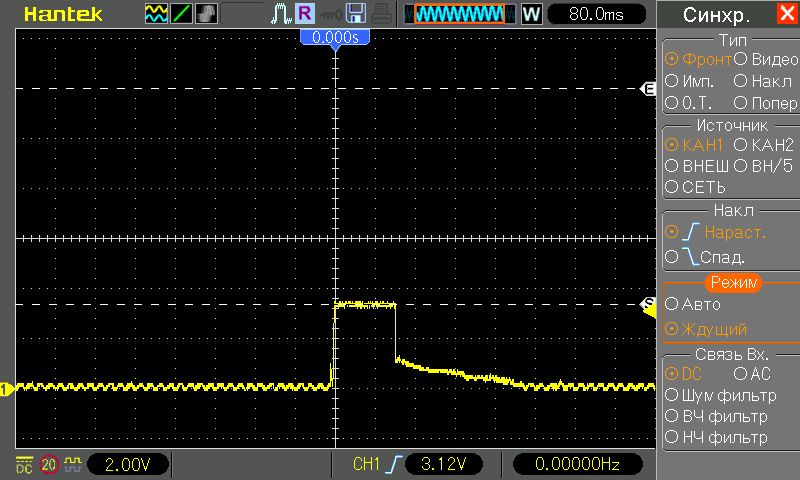Click the W window icon

click(x=531, y=14)
